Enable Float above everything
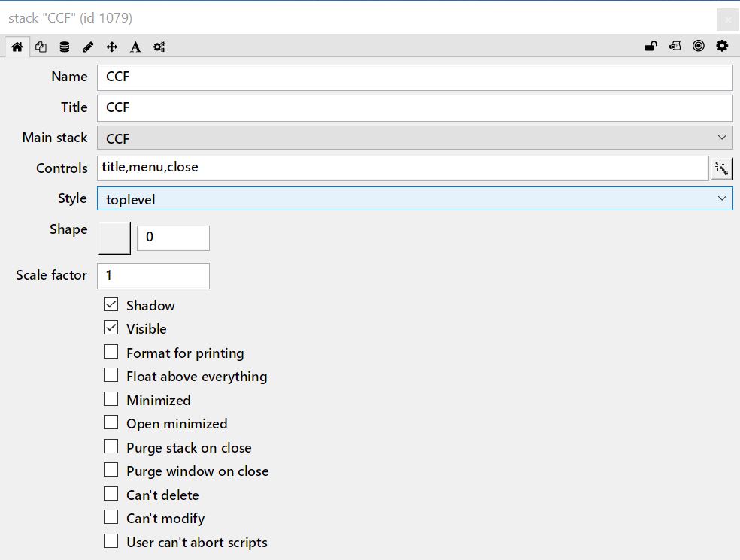The width and height of the screenshot is (740, 560). coord(111,376)
